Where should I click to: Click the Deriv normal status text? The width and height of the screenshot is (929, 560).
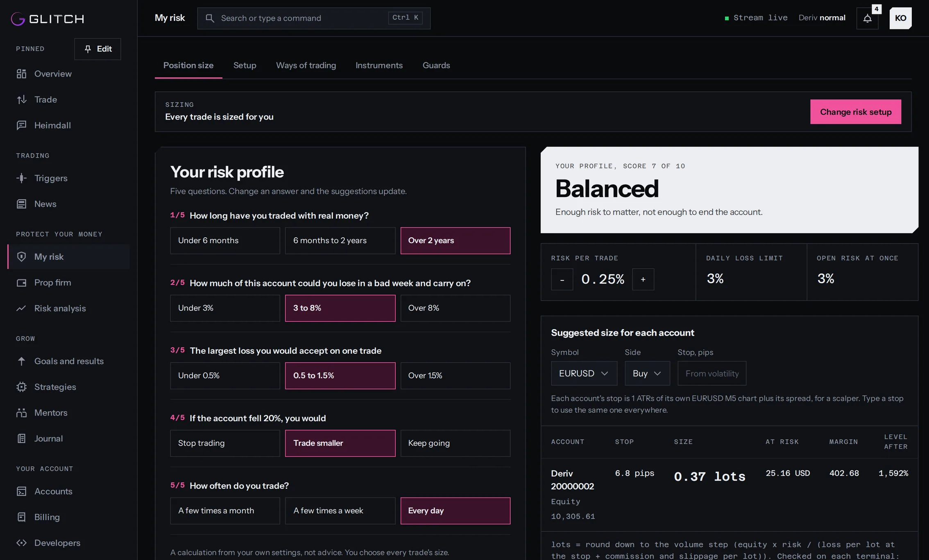coord(822,18)
